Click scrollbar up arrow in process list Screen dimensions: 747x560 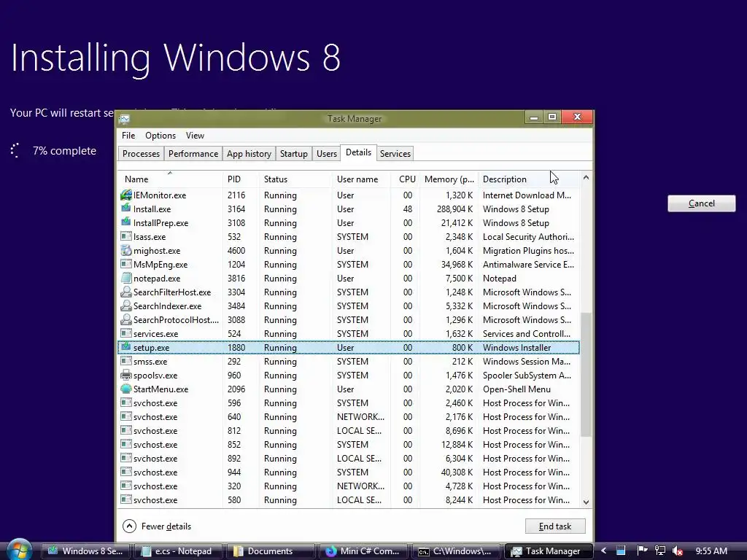click(586, 178)
